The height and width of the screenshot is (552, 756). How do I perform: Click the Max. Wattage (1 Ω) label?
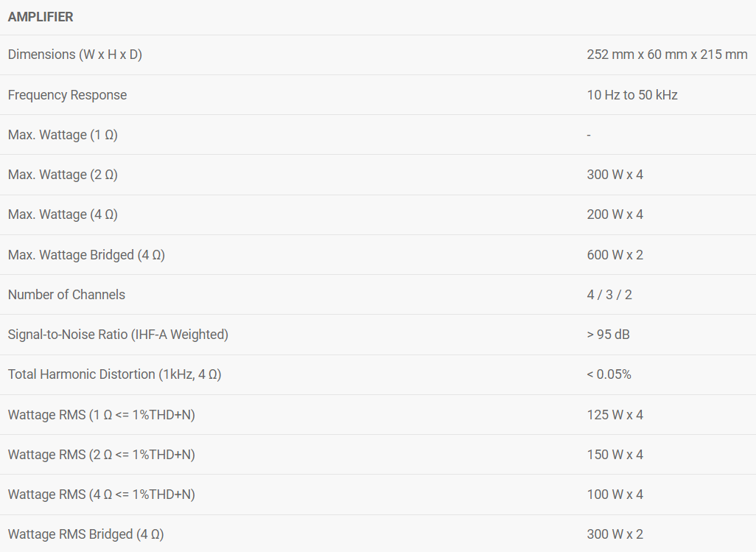[x=63, y=135]
